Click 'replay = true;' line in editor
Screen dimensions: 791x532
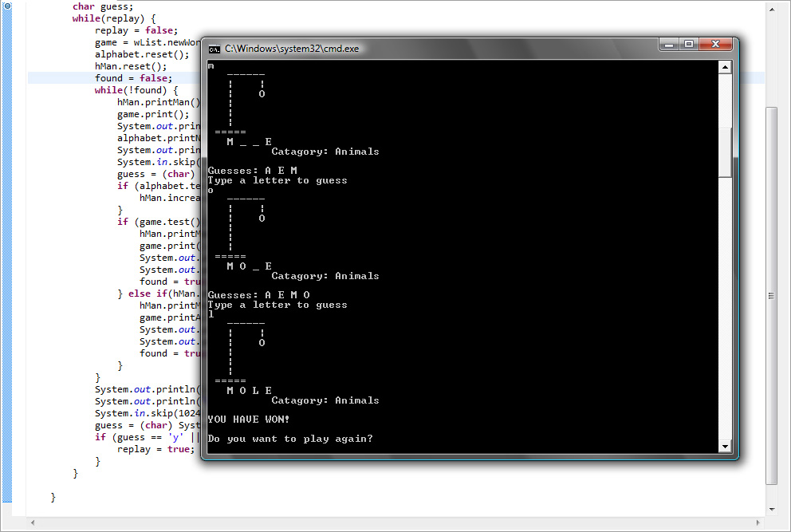(155, 449)
